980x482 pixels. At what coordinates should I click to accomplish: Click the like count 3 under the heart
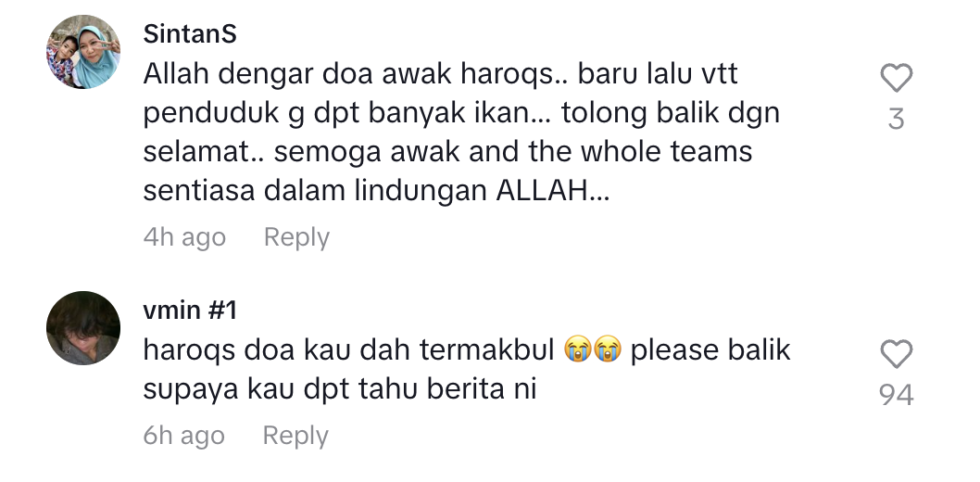(x=897, y=119)
